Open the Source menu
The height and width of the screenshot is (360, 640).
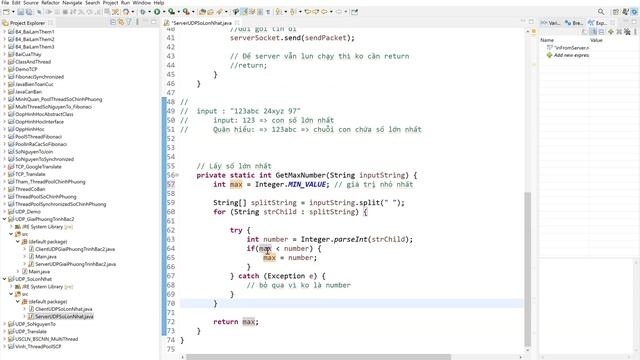[31, 2]
